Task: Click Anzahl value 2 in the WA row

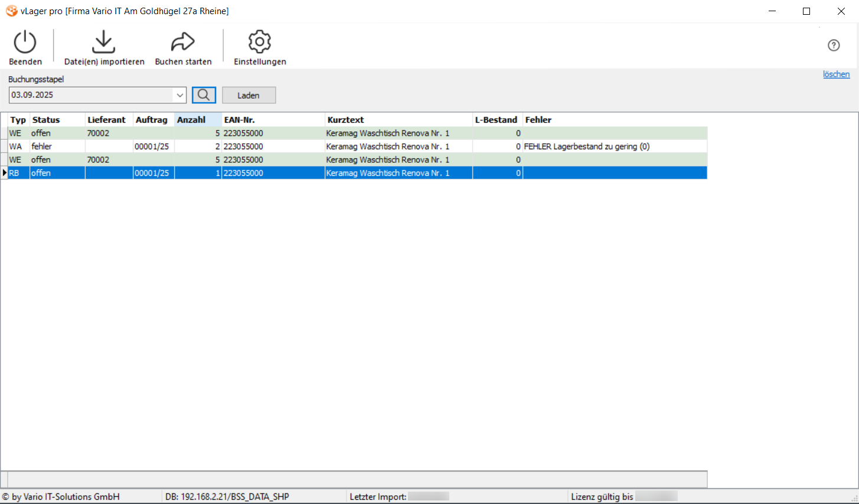Action: pos(198,146)
